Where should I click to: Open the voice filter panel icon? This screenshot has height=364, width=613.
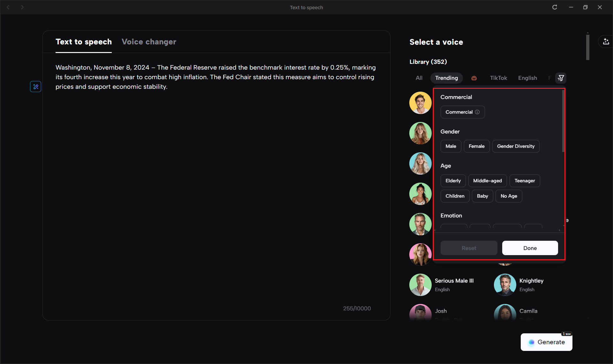click(561, 78)
